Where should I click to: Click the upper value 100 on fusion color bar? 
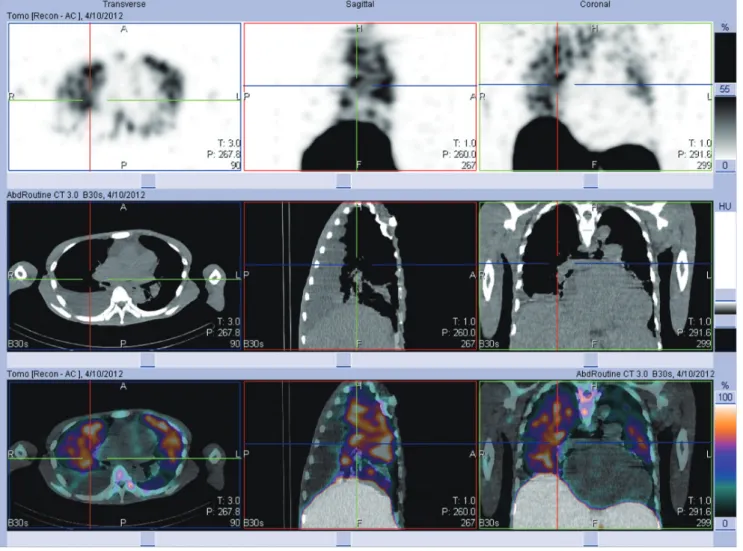click(725, 397)
